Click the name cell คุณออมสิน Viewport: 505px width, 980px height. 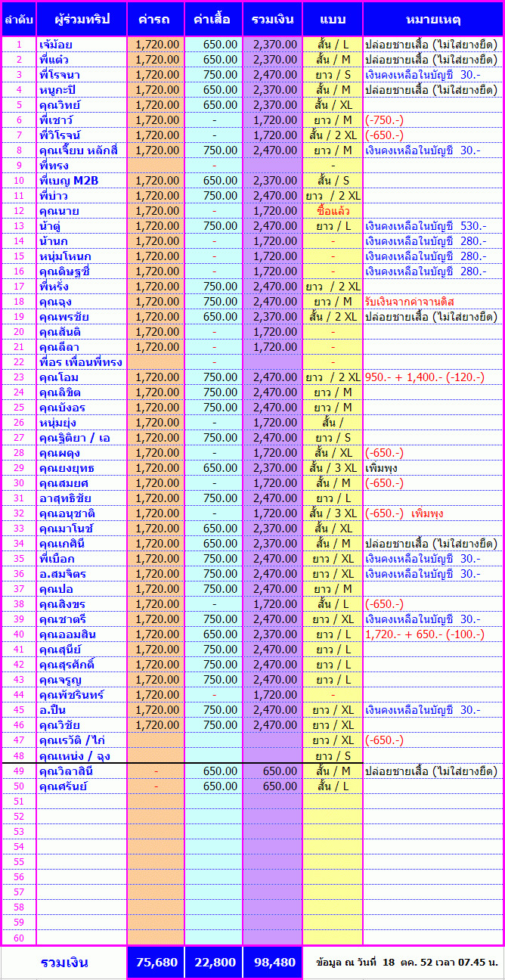(82, 634)
